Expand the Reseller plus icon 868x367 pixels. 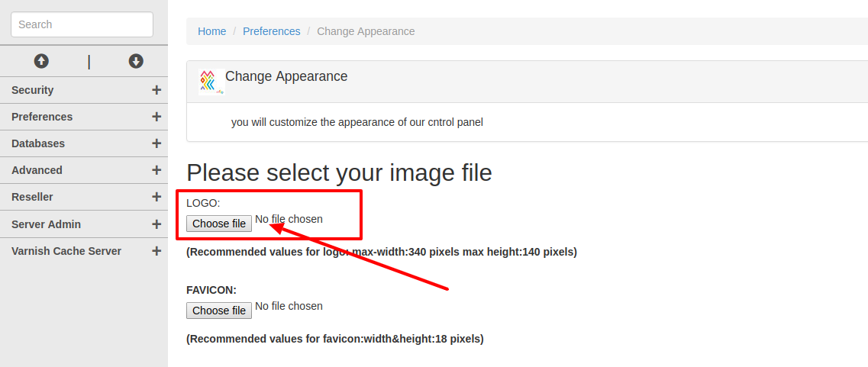click(156, 197)
